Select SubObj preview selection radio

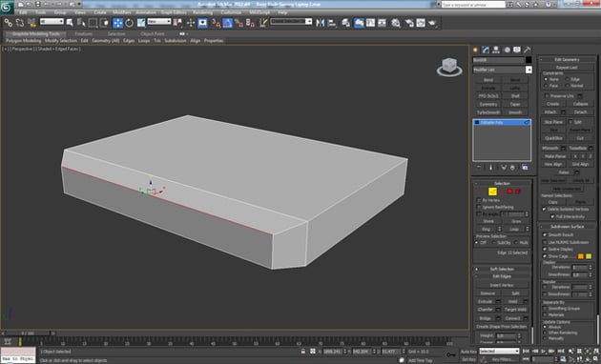(x=494, y=243)
